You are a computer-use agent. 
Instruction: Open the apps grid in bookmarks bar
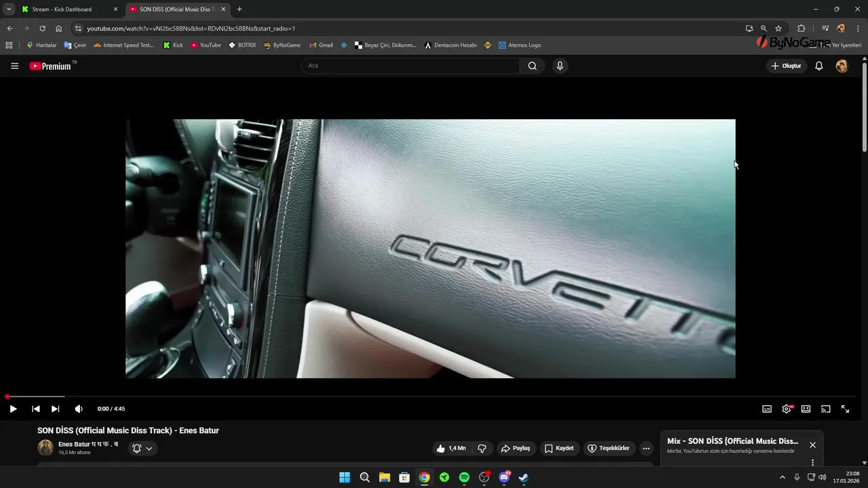click(x=9, y=45)
